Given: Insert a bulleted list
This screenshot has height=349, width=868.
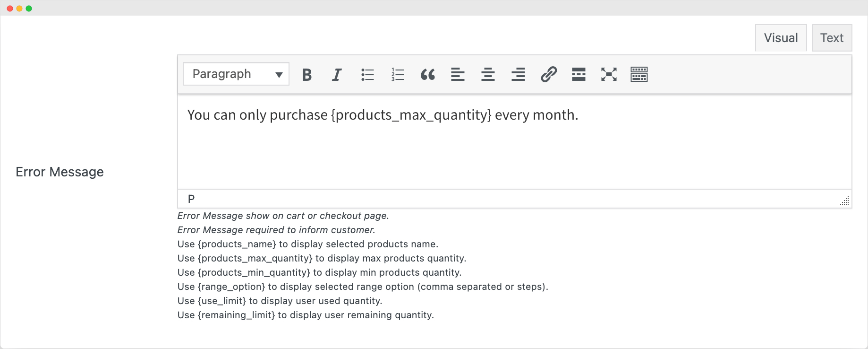Looking at the screenshot, I should click(367, 75).
